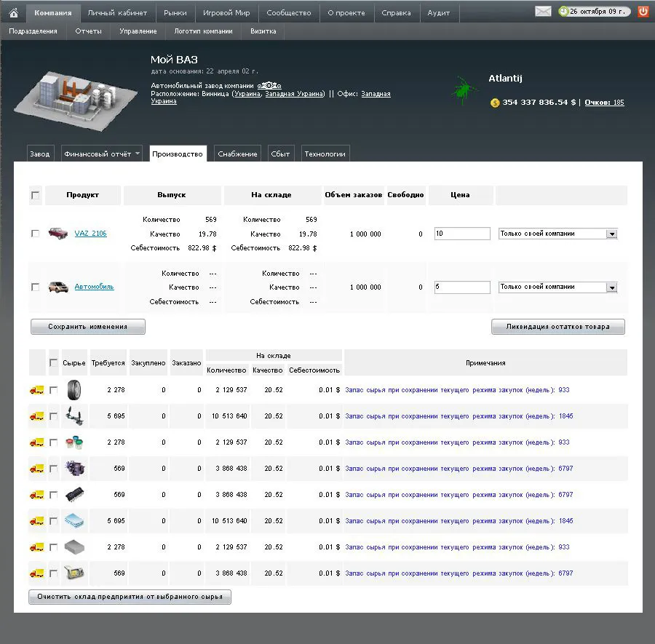Viewport: 655px width, 644px height.
Task: Click the microchip raw material icon
Action: [74, 495]
